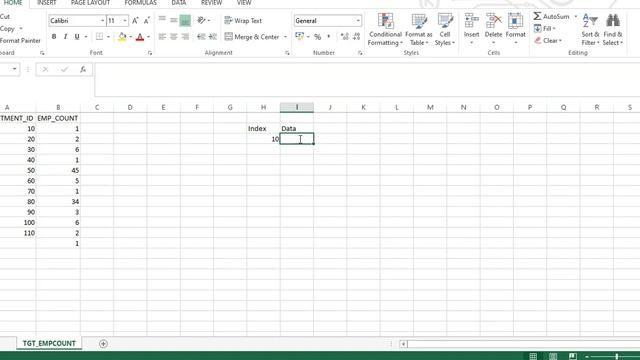Toggle top vertical alignment
This screenshot has width=640, height=360.
coord(162,20)
